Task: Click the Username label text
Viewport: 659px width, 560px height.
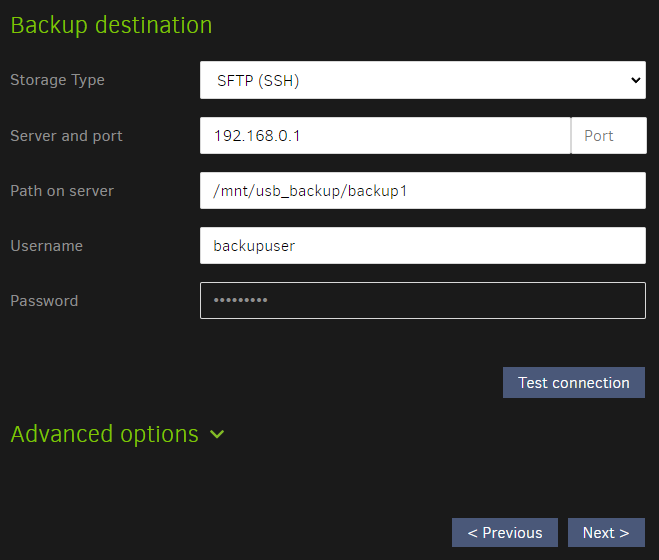Action: [x=46, y=246]
